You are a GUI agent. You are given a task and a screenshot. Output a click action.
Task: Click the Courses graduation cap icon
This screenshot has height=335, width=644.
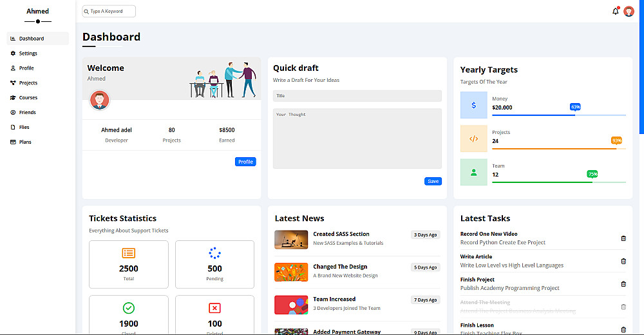13,97
